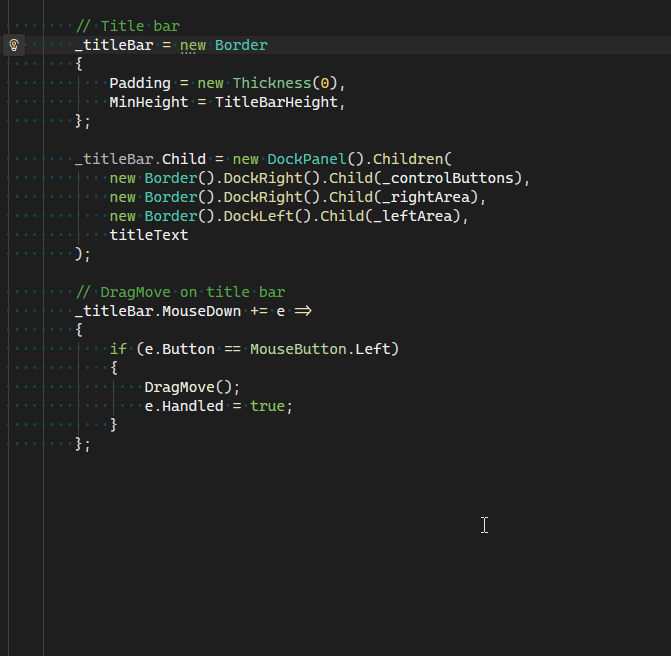Image resolution: width=671 pixels, height=656 pixels.
Task: Click the TitleBarHeight identifier
Action: (276, 102)
